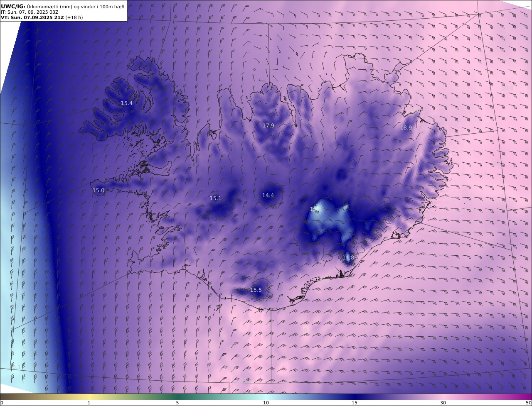Click the 15 tick on the color scale
This screenshot has height=406, width=532.
[x=355, y=403]
